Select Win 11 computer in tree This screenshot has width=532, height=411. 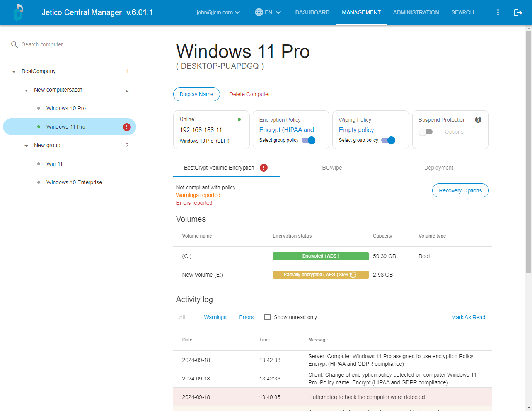[55, 164]
